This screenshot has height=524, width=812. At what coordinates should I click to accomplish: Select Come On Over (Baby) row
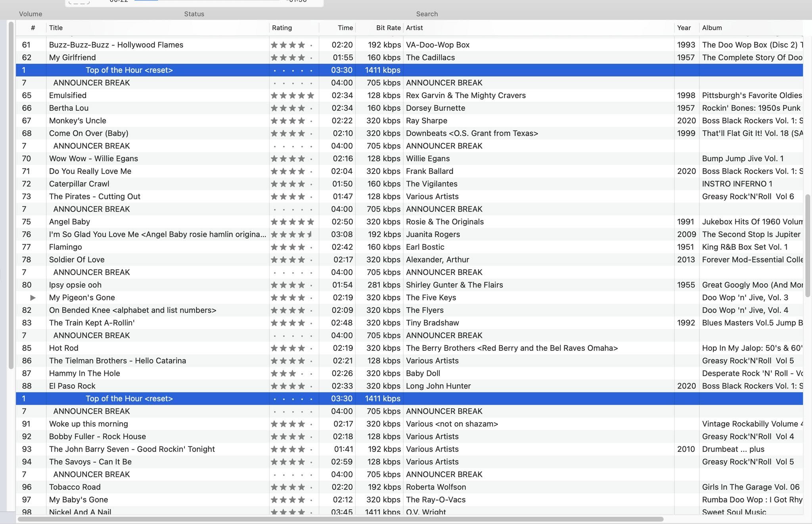[x=409, y=134]
